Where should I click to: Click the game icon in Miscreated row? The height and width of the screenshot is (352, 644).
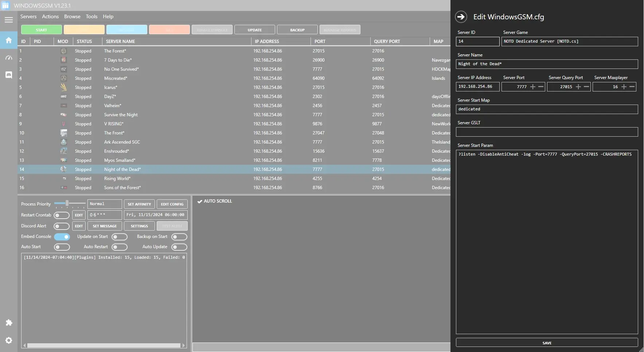coord(63,78)
